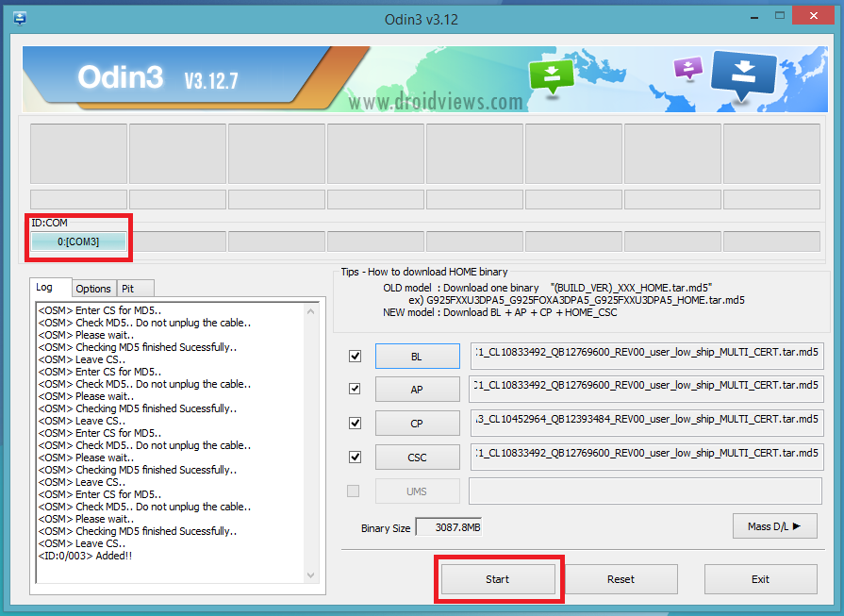Enable the UMS checkbox
844x616 pixels.
[353, 491]
